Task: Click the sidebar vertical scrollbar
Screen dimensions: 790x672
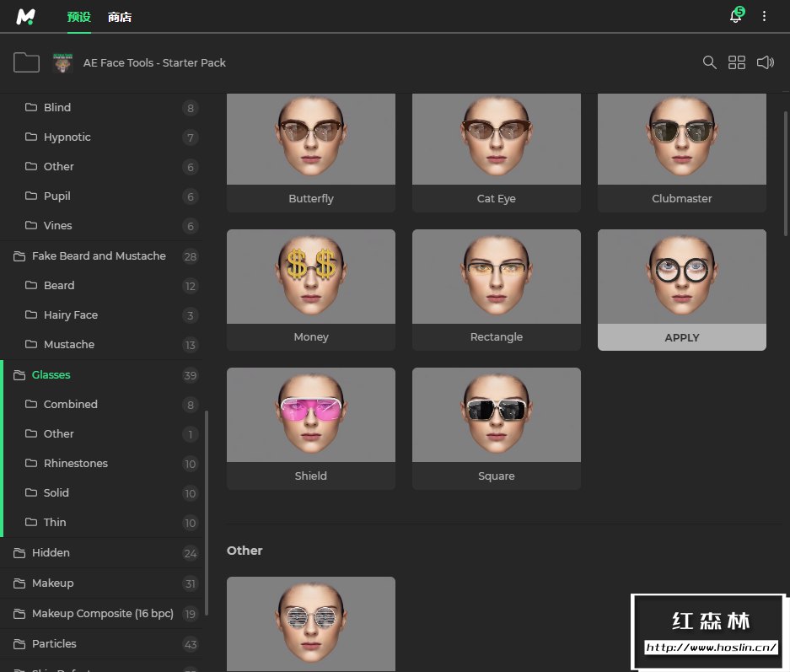Action: pos(207,513)
